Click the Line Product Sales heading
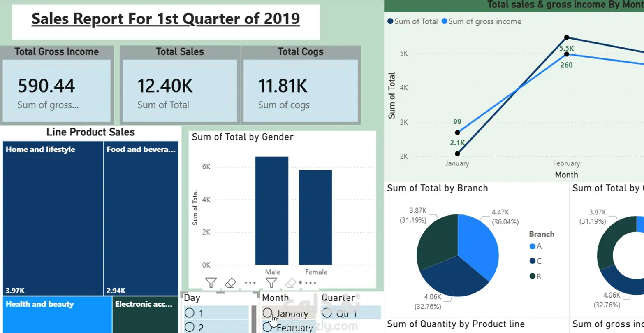Viewport: 644px width, 333px height. (90, 132)
